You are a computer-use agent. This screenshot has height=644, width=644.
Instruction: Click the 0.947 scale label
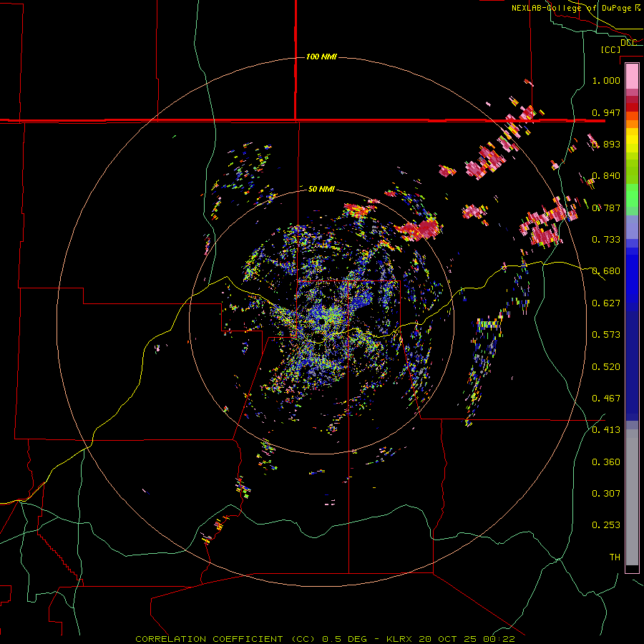(x=606, y=112)
